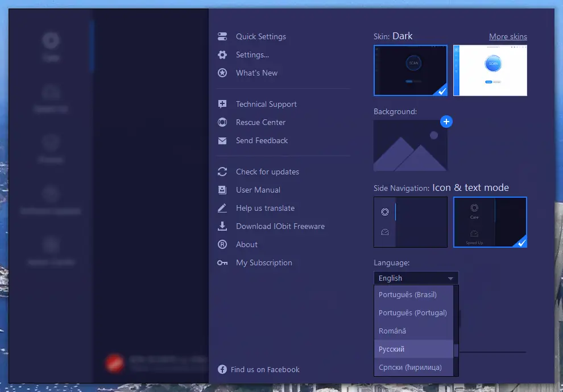Select Română language option
Image resolution: width=563 pixels, height=392 pixels.
pyautogui.click(x=413, y=331)
